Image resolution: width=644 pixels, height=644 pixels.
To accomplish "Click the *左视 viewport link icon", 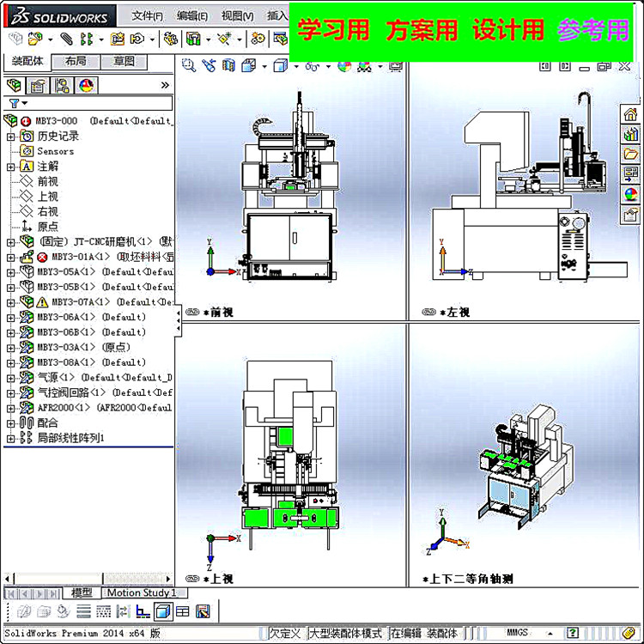I will pos(428,313).
